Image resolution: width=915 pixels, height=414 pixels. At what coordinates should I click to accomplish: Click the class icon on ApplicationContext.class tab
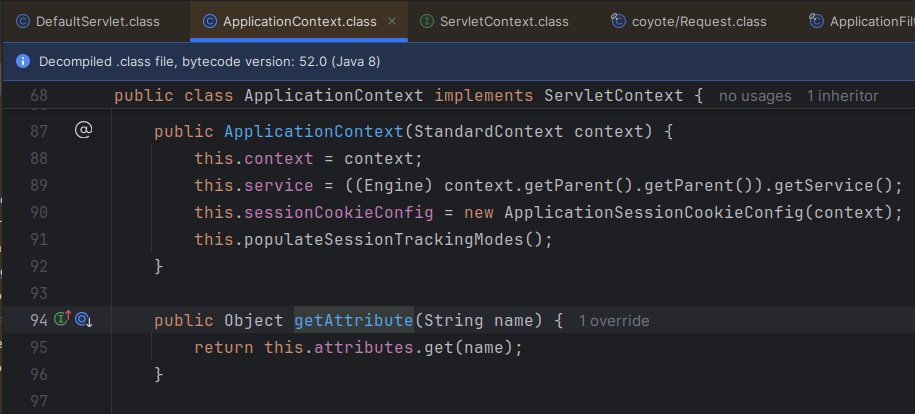point(209,21)
